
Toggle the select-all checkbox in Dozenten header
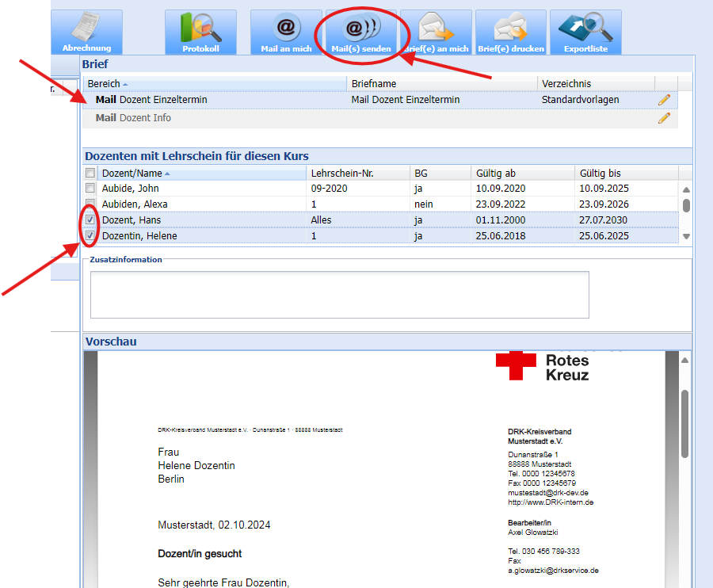tap(90, 173)
